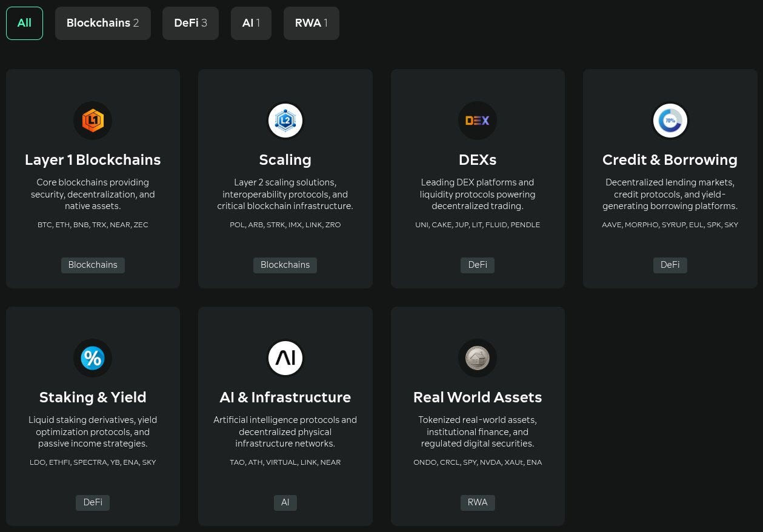Open the RWA 1 filter tab
Viewport: 763px width, 532px height.
(x=312, y=23)
